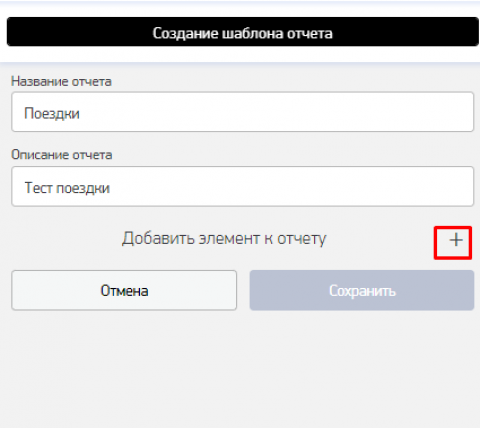Click the Добавить элемент к отчету text
The image size is (480, 428).
coord(224,239)
